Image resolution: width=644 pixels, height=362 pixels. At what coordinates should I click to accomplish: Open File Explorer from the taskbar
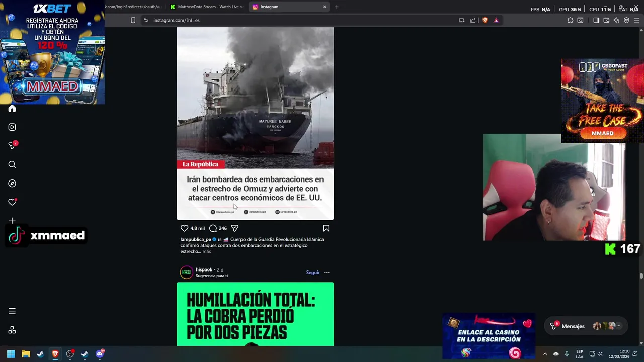point(26,354)
